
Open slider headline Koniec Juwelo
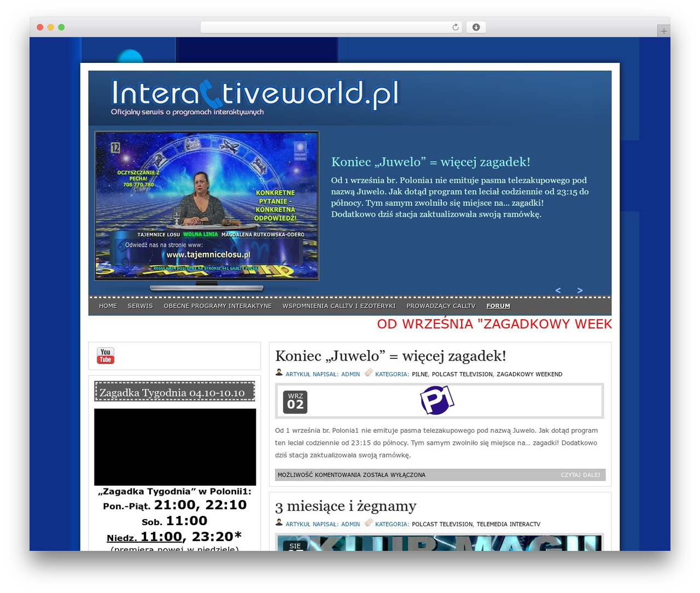click(430, 162)
